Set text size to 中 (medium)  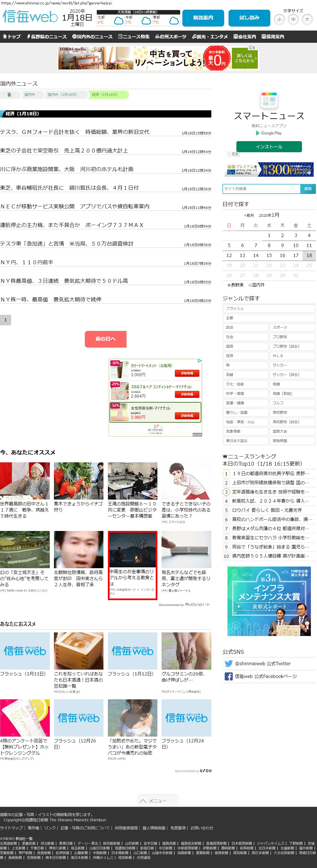pyautogui.click(x=293, y=19)
